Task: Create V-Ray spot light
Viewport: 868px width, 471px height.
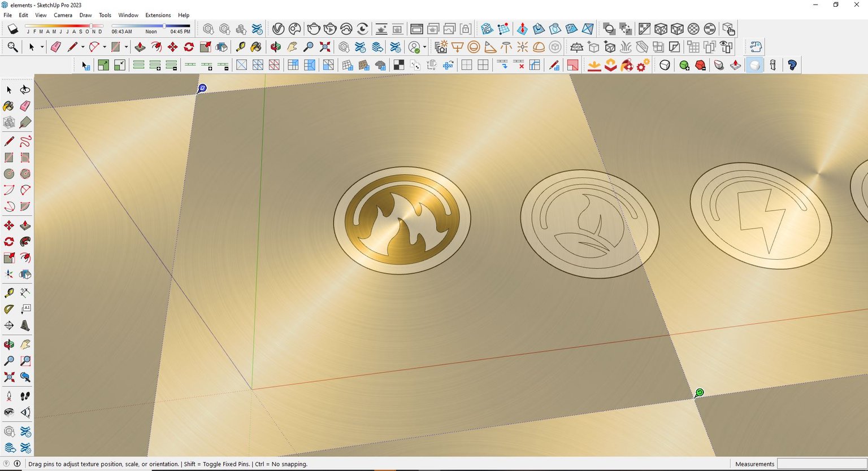Action: pyautogui.click(x=490, y=47)
